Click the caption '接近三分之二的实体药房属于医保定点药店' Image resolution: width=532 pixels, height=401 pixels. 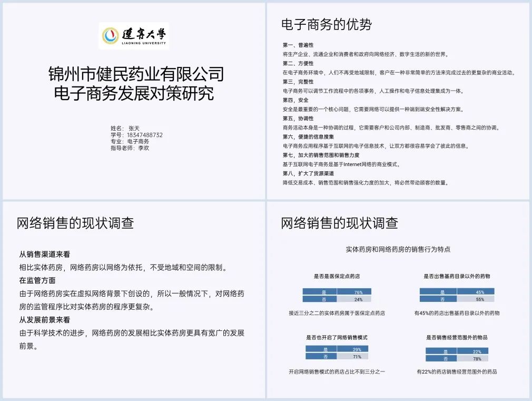(x=337, y=312)
